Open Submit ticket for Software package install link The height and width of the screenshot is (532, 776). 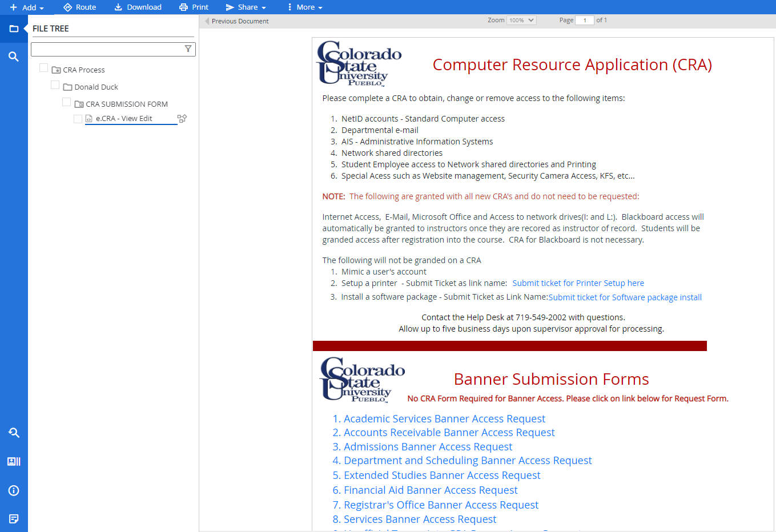point(625,297)
